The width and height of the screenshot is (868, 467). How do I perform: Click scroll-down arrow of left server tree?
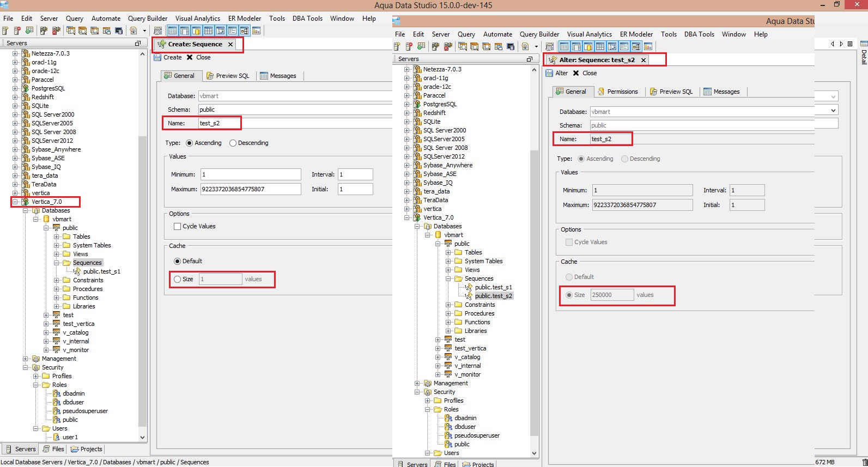[x=143, y=437]
